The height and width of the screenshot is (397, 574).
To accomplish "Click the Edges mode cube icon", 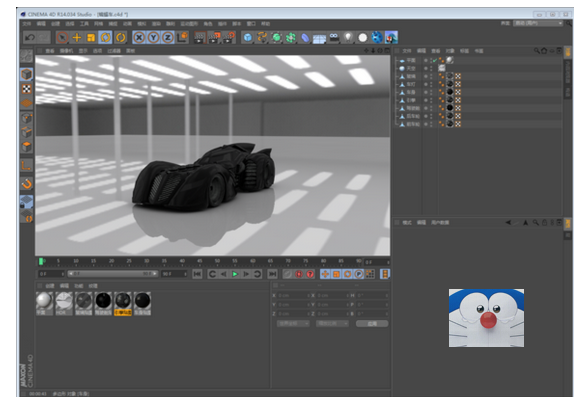I will click(x=26, y=132).
